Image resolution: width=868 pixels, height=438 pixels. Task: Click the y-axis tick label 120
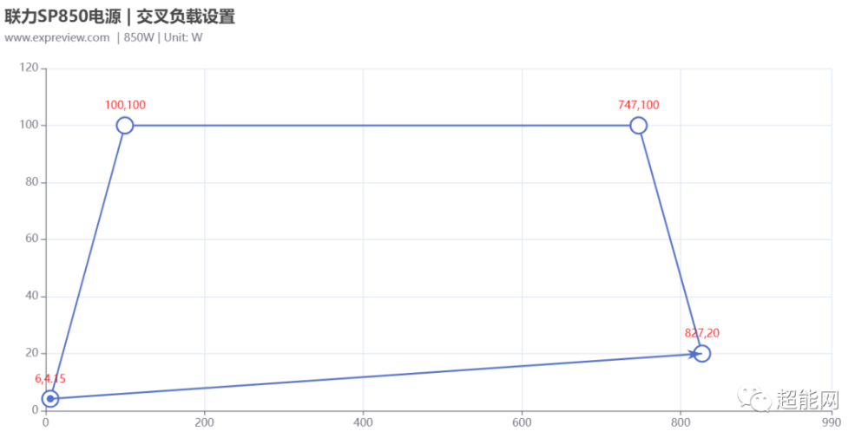[x=29, y=68]
